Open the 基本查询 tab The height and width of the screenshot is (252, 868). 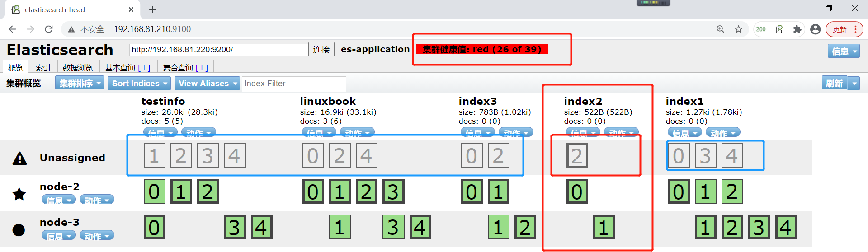120,67
